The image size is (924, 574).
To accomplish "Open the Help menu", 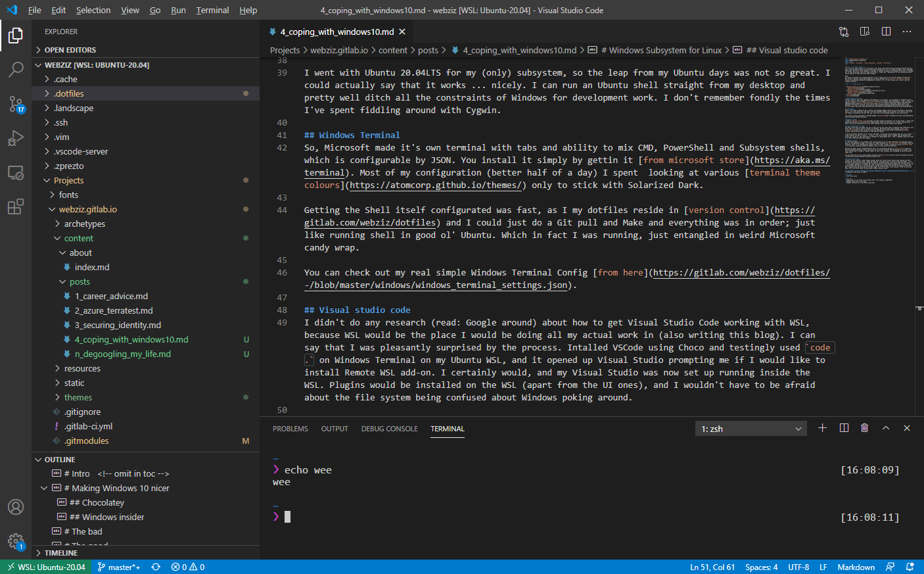I will (248, 10).
